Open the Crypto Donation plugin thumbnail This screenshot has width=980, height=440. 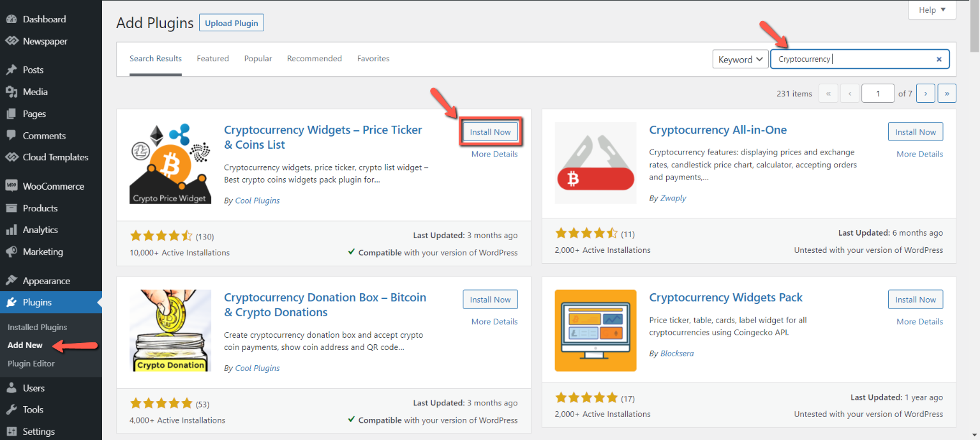point(170,330)
